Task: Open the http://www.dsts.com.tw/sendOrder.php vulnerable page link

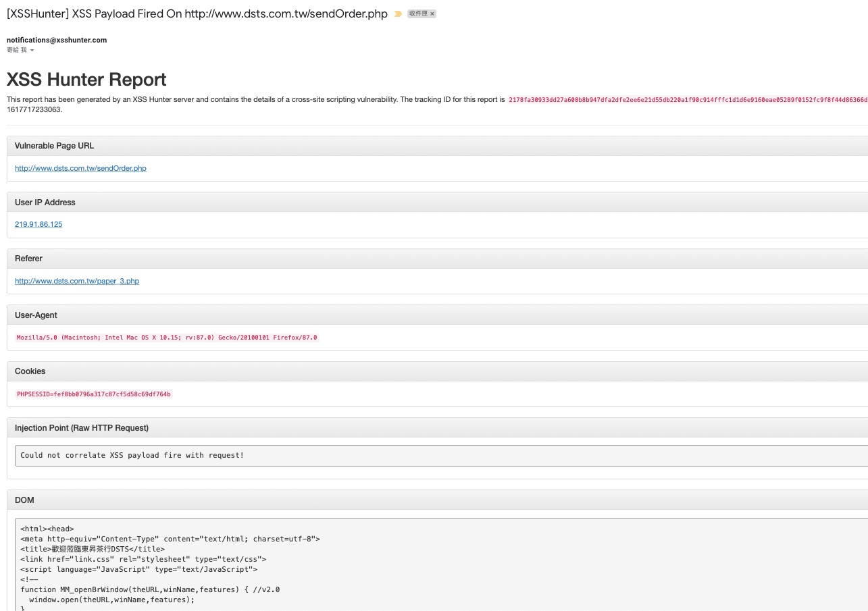Action: click(x=80, y=168)
